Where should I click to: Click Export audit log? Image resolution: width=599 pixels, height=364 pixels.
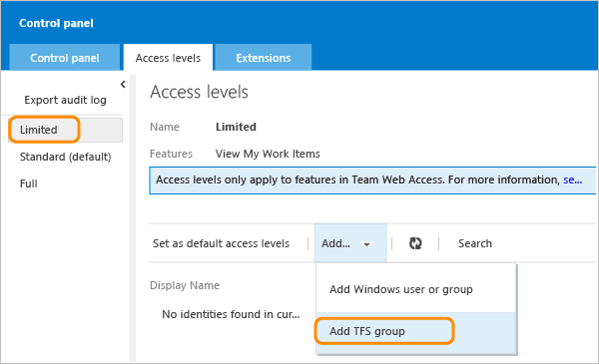65,100
